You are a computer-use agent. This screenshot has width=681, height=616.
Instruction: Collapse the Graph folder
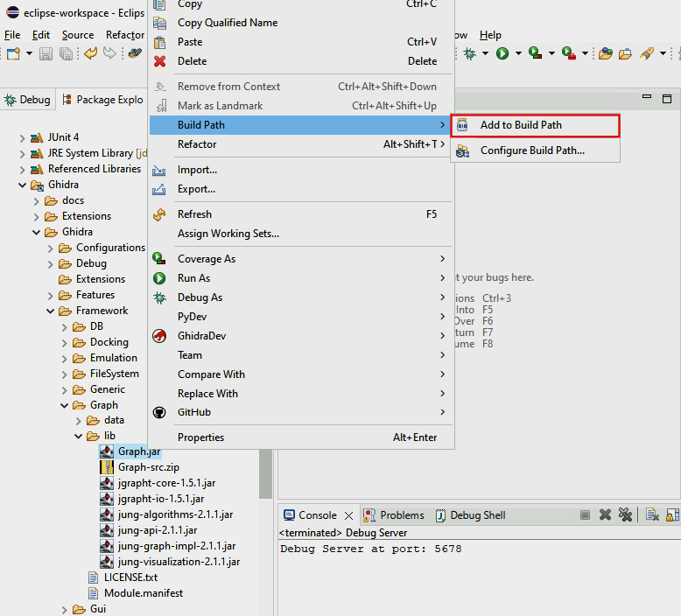point(64,405)
